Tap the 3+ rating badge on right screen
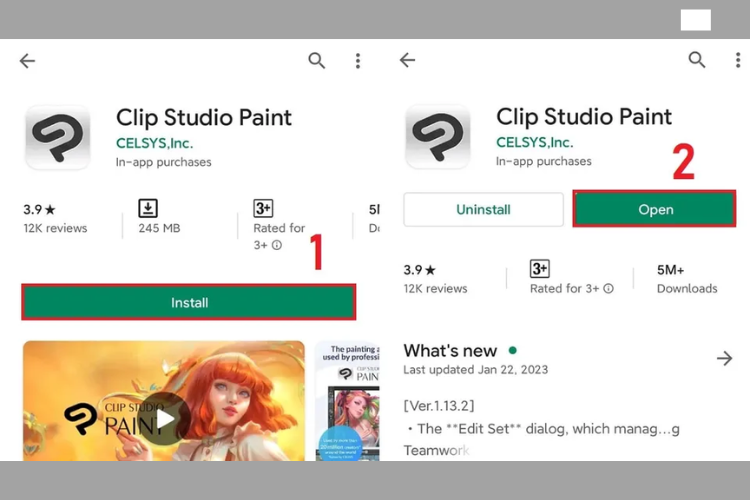Screen dimensions: 750x500 click(x=540, y=268)
